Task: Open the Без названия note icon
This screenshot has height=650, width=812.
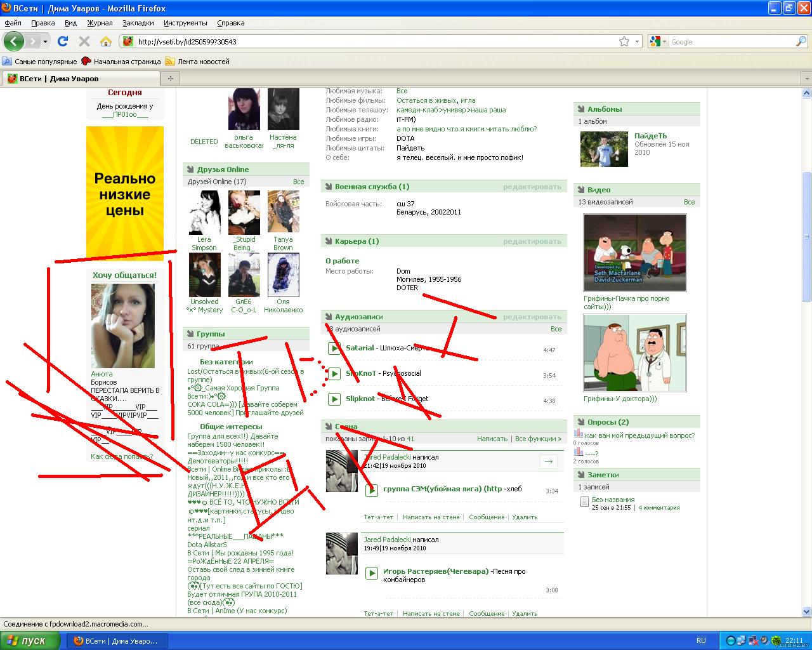Action: point(584,501)
